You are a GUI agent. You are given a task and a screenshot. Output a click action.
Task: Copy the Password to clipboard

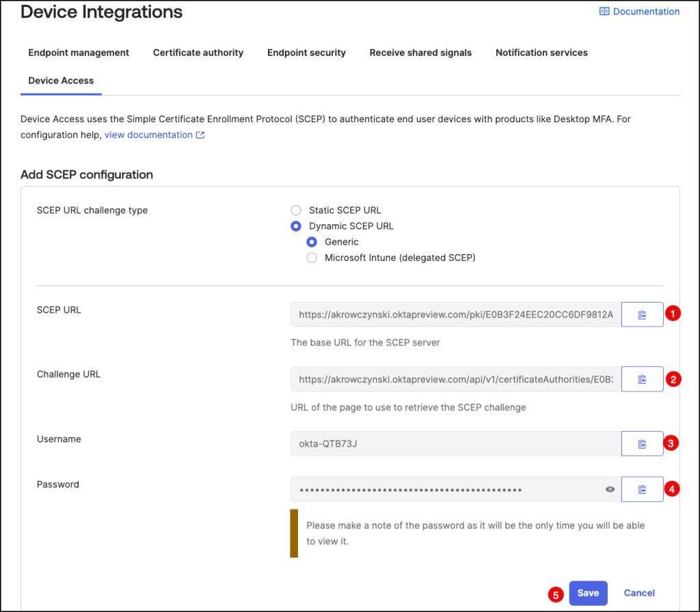[x=642, y=489]
